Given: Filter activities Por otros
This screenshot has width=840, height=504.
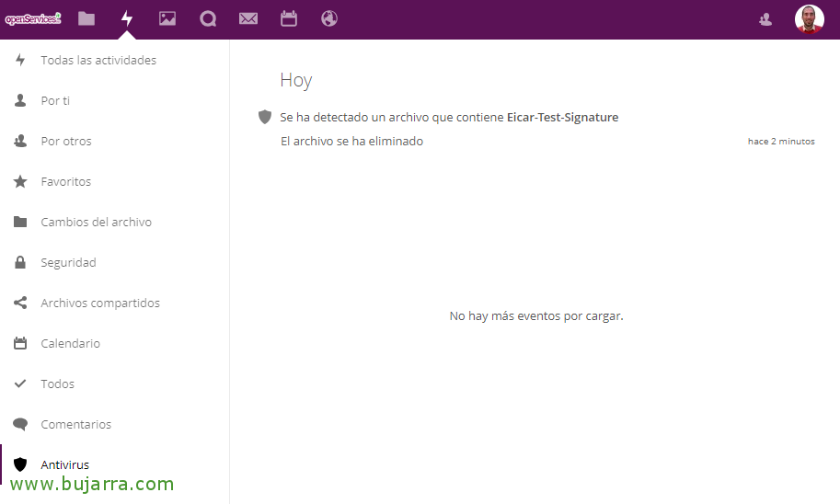Looking at the screenshot, I should (x=66, y=142).
